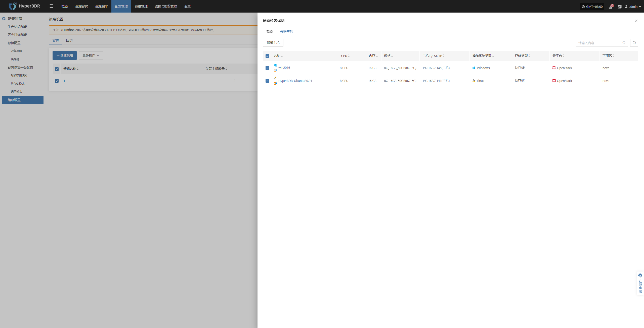Screen dimensions: 644x328
Task: Uncheck policy 1 row checkbox
Action: tap(57, 81)
